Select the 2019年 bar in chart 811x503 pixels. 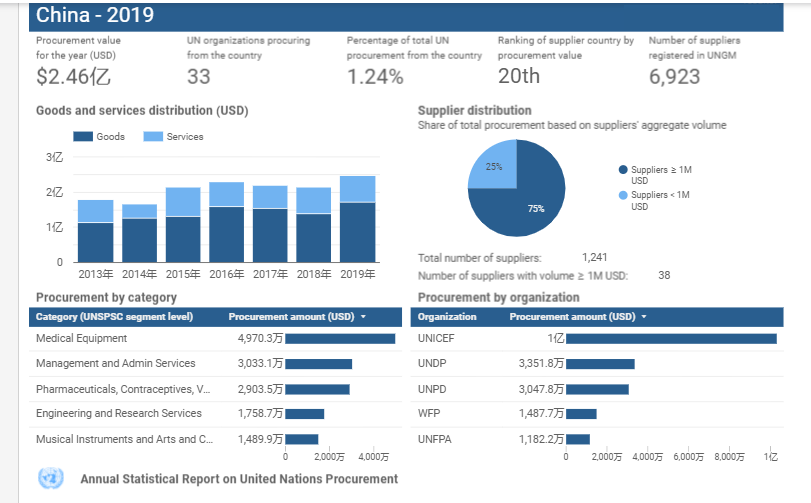click(x=357, y=219)
